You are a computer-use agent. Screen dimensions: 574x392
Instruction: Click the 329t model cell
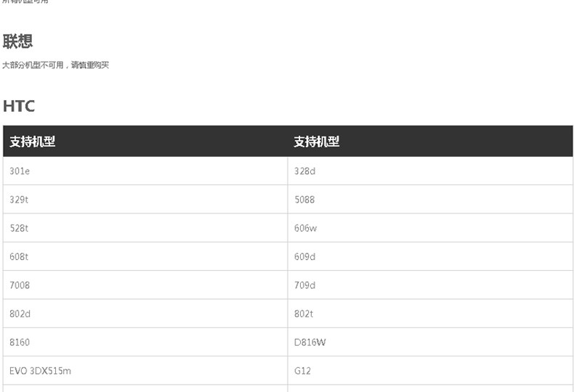[19, 200]
